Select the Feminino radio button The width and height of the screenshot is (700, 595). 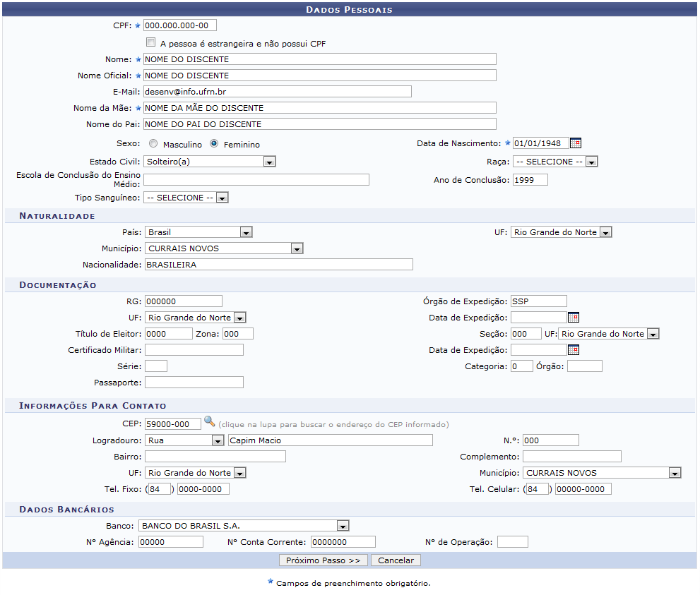coord(214,143)
